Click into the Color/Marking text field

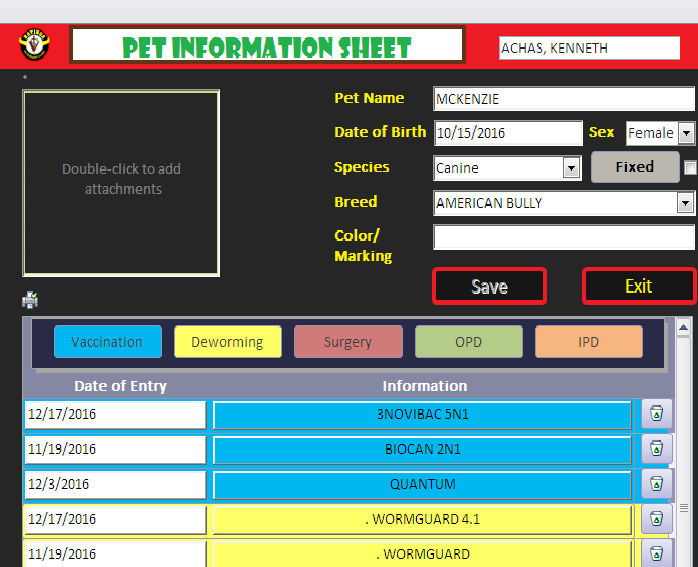coord(563,237)
